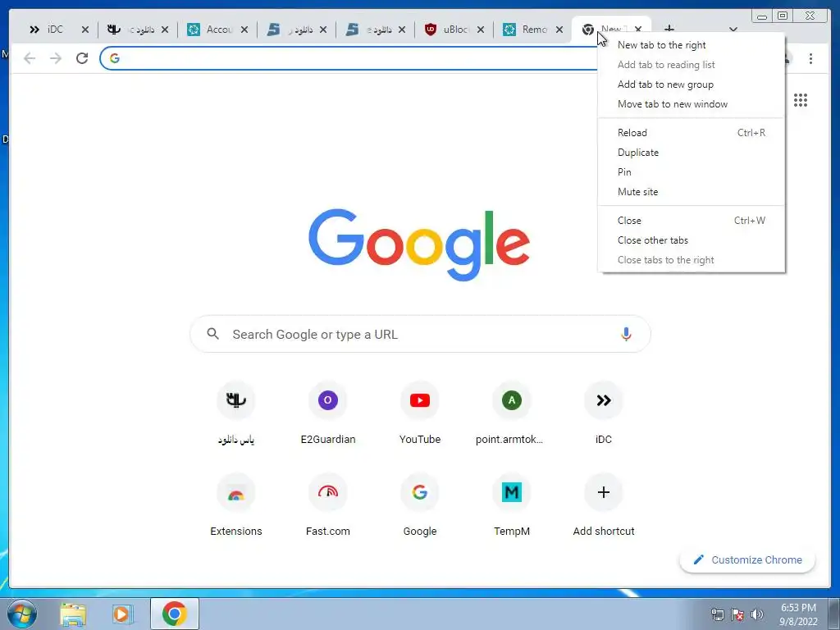Open Windows Media Player from taskbar
Viewport: 840px width, 630px height.
point(123,614)
